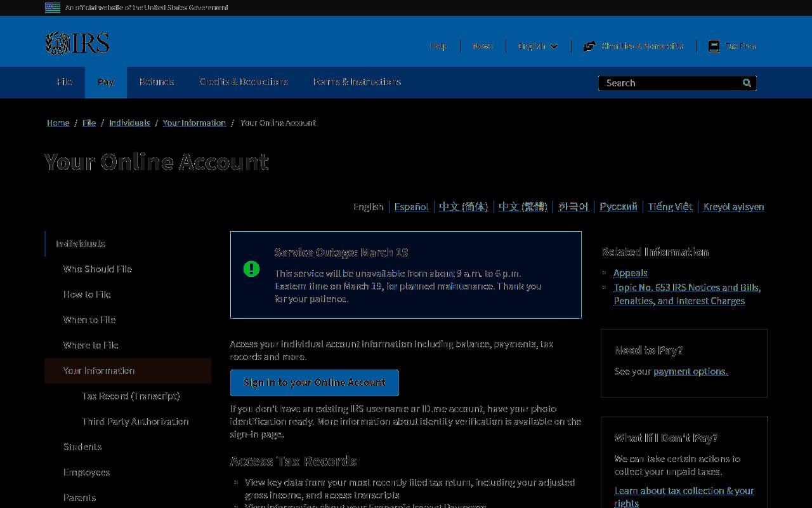
Task: Open the File menu
Action: point(65,82)
